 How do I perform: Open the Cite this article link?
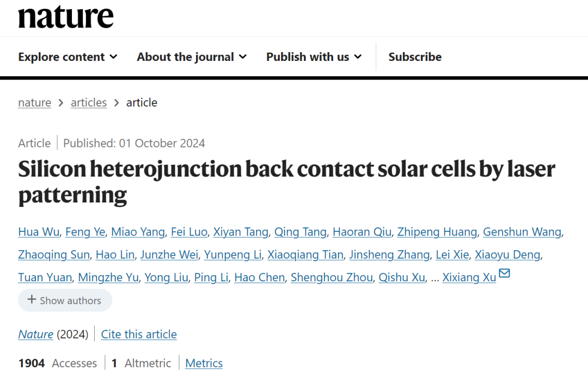tap(139, 335)
